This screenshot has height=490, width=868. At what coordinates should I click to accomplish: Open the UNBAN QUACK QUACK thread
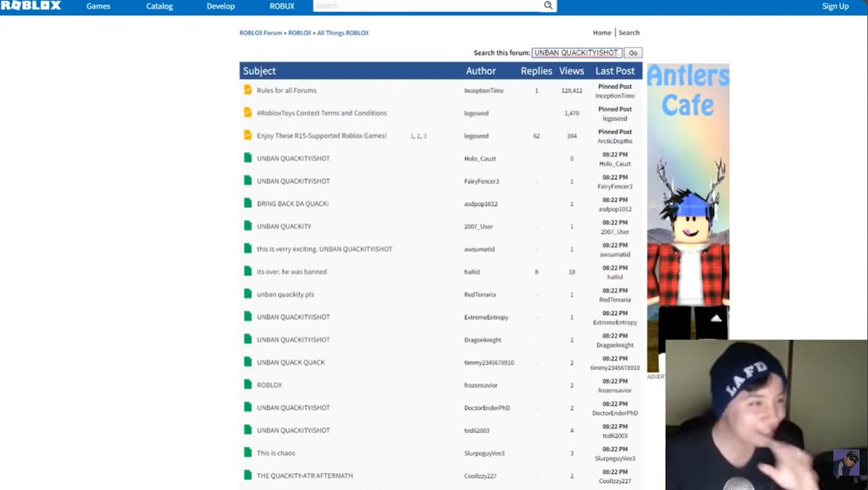(291, 363)
